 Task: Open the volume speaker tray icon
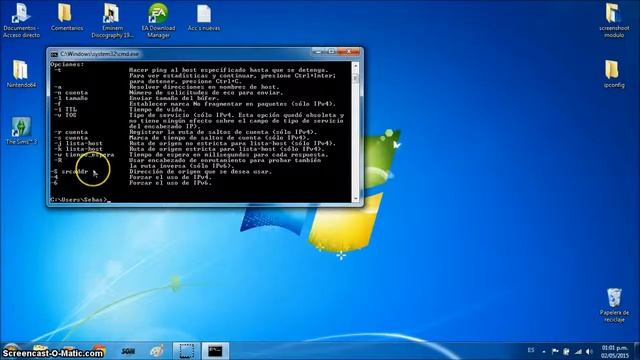click(x=589, y=351)
